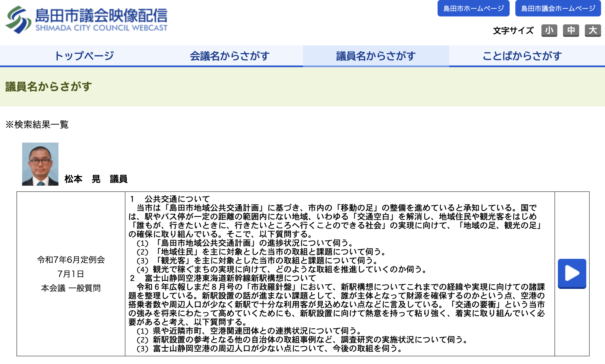
Task: Click the 議員名からさがす page heading
Action: [x=49, y=86]
